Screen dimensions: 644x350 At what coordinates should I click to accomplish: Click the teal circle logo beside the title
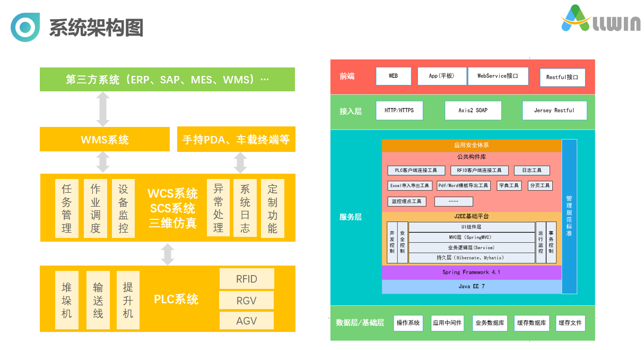[x=25, y=27]
